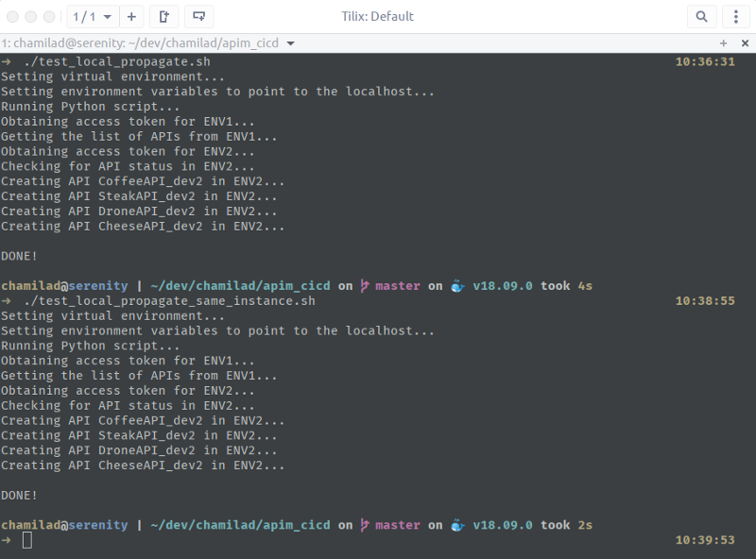Click the window maximize circle button
The width and height of the screenshot is (756, 559).
coord(49,17)
